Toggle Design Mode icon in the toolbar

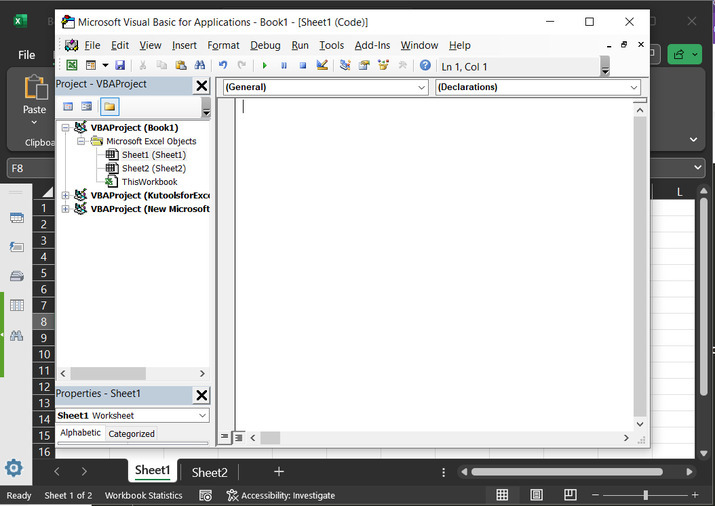coord(322,65)
